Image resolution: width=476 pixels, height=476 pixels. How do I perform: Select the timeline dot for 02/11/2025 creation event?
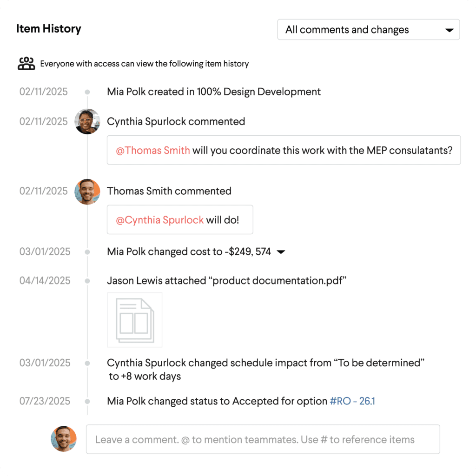pos(87,92)
